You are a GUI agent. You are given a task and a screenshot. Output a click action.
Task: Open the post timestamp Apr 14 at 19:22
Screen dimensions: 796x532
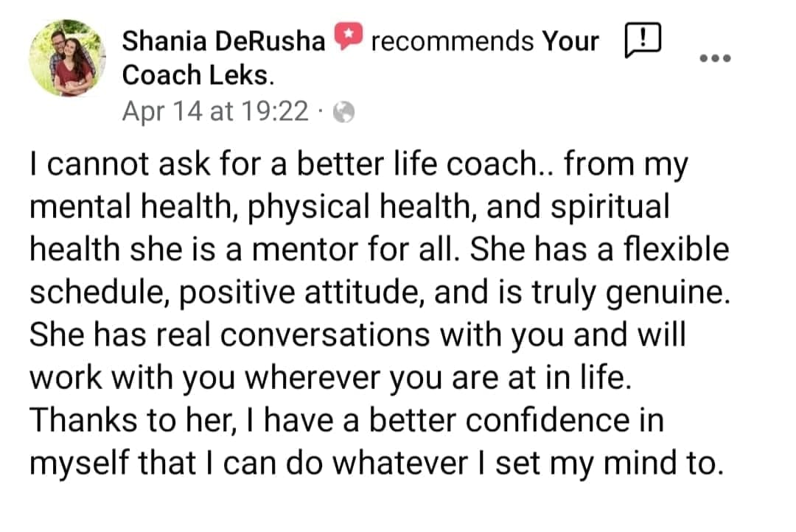point(215,111)
